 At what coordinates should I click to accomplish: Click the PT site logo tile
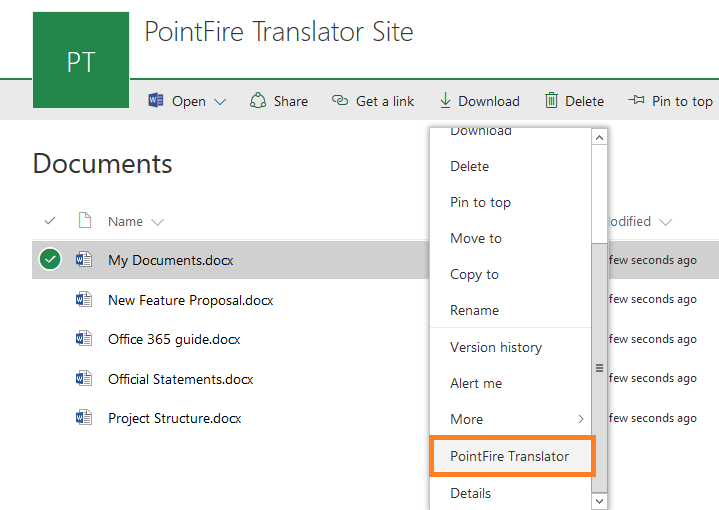pos(81,60)
